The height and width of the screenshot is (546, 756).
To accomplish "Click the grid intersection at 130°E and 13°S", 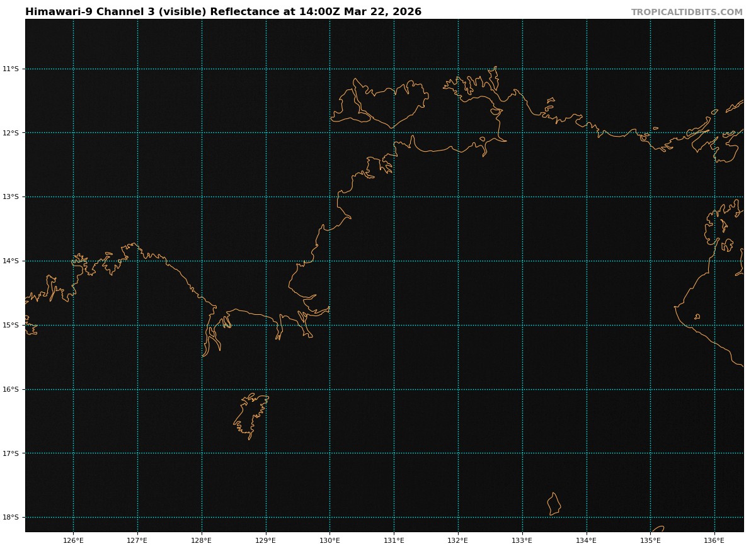I will click(329, 196).
